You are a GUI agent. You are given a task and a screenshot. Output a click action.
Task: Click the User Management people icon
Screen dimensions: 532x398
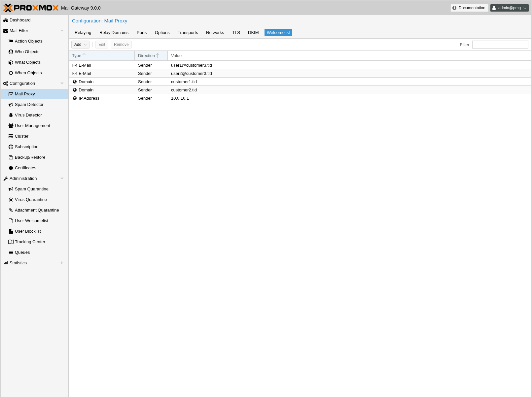(11, 126)
